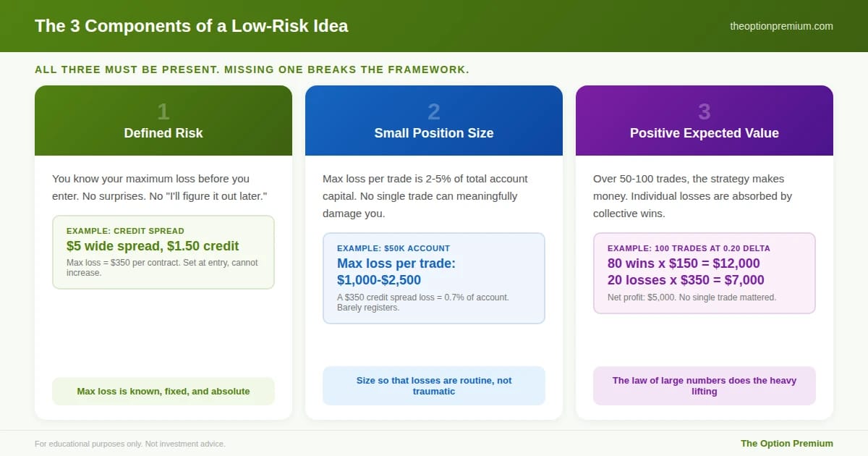The height and width of the screenshot is (456, 868).
Task: Click the 'Small Position Size' card heading
Action: click(434, 133)
